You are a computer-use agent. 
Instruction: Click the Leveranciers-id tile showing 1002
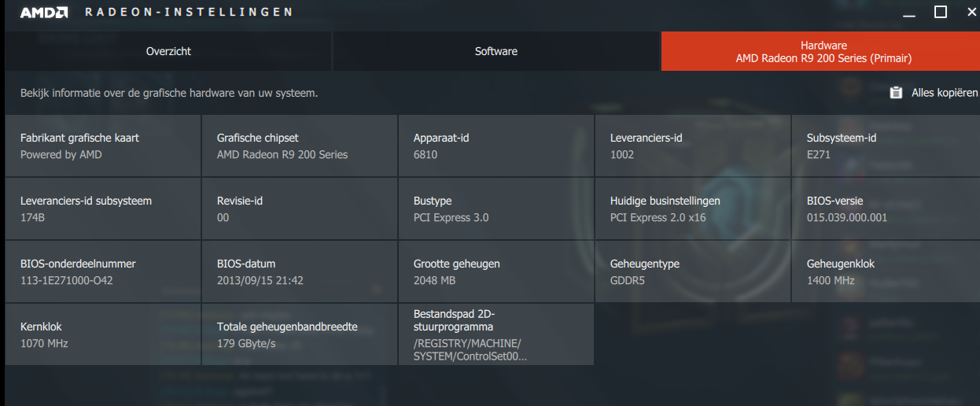[x=693, y=146]
